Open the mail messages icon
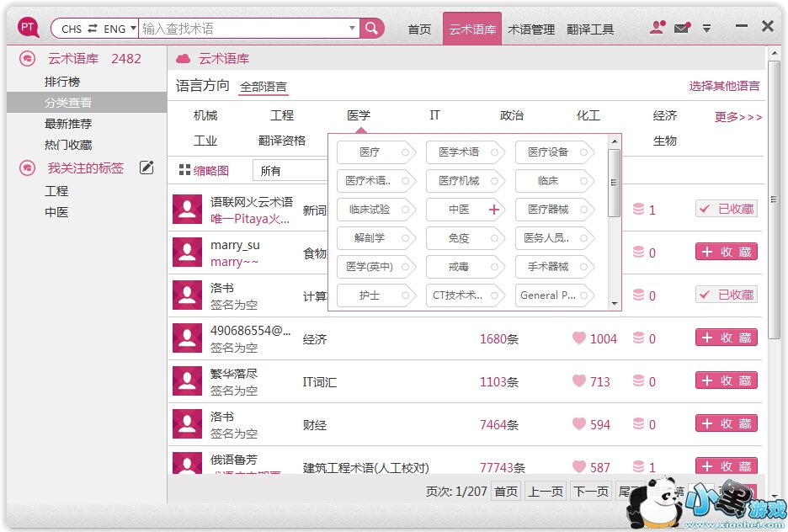The width and height of the screenshot is (788, 532). [682, 28]
